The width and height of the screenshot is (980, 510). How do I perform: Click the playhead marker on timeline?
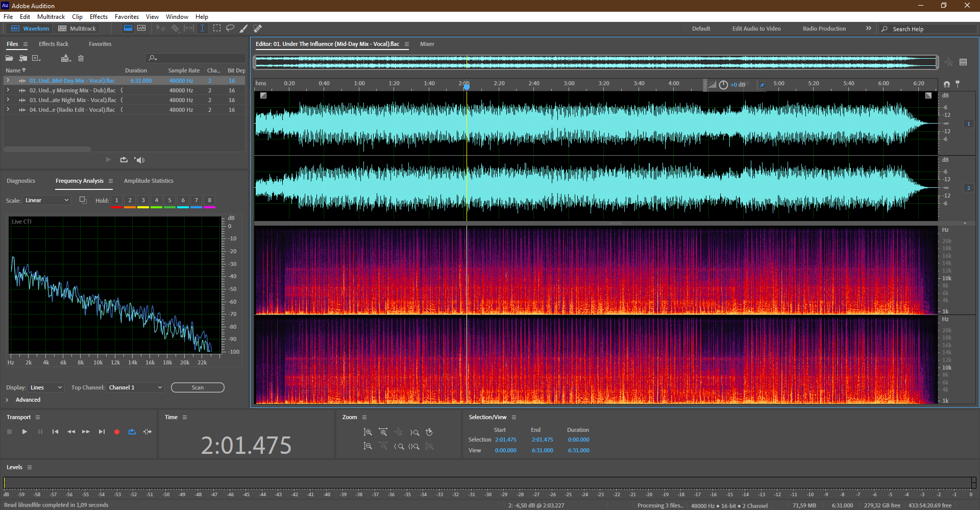467,87
